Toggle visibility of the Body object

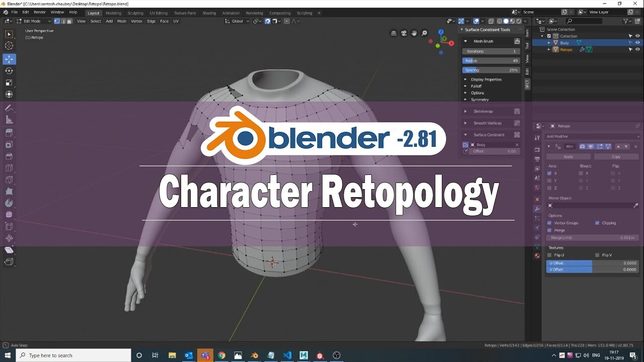(637, 43)
